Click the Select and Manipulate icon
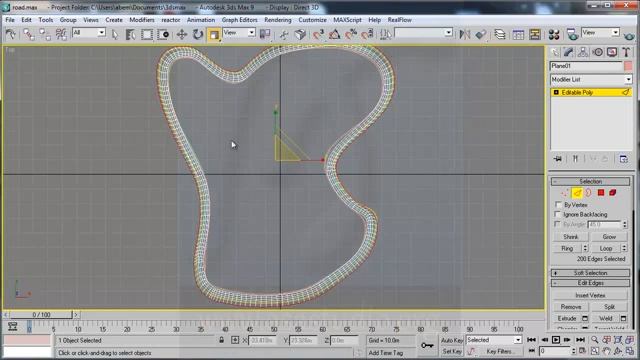This screenshot has width=640, height=360. pos(284,34)
